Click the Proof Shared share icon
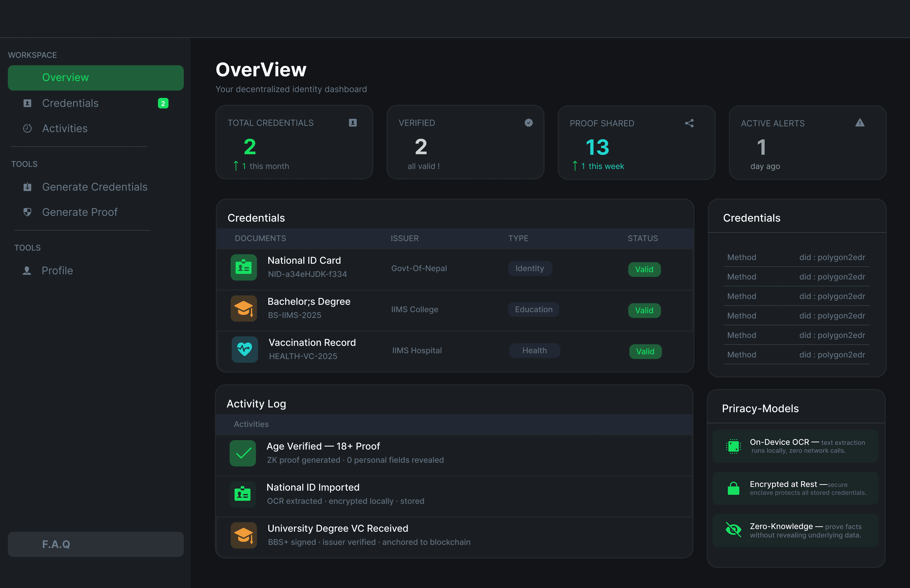910x588 pixels. (689, 123)
